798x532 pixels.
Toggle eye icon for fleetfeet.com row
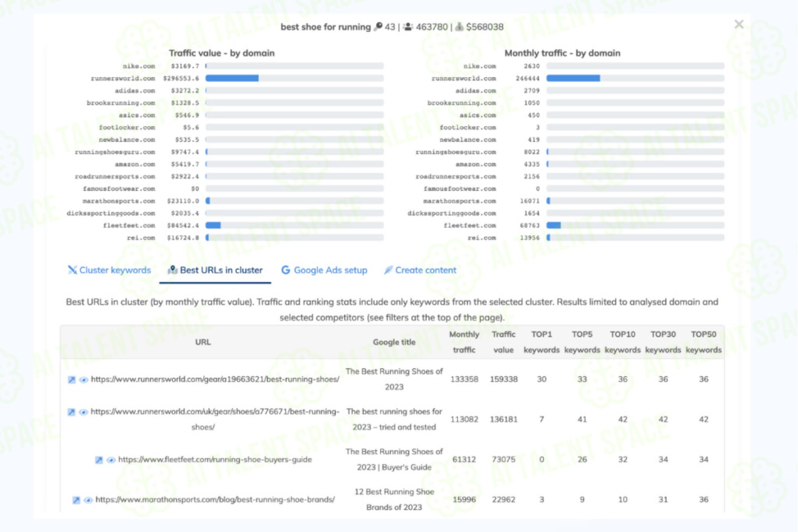(x=111, y=460)
